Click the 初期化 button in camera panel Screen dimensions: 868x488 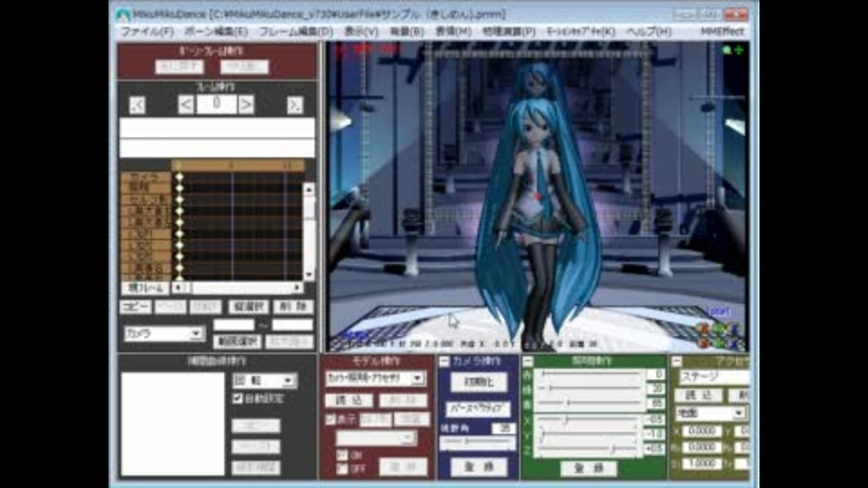click(x=479, y=381)
